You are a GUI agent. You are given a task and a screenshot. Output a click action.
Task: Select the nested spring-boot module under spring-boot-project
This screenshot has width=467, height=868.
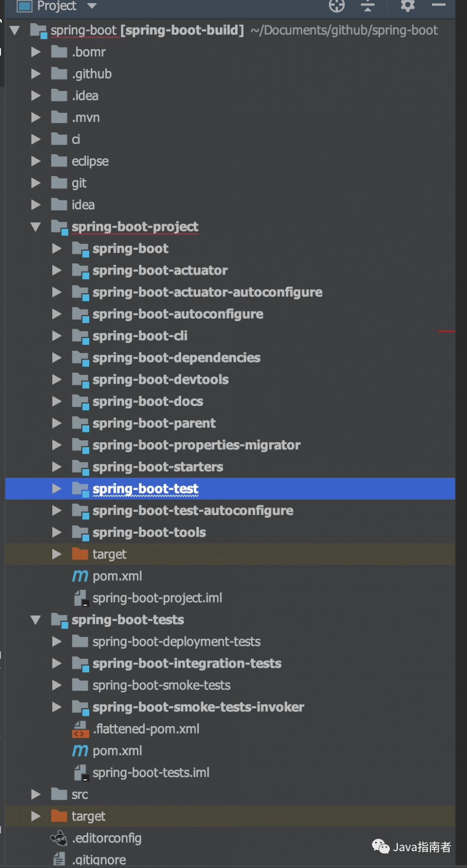[130, 248]
